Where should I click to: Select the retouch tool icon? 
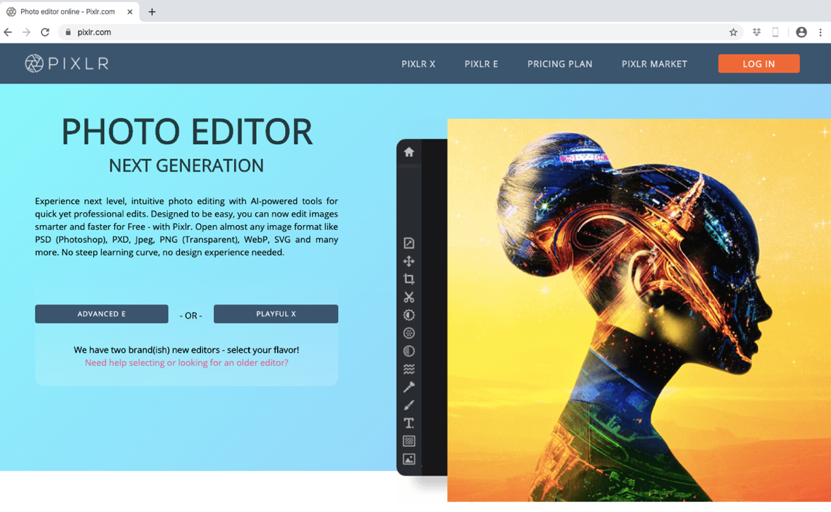pos(409,387)
